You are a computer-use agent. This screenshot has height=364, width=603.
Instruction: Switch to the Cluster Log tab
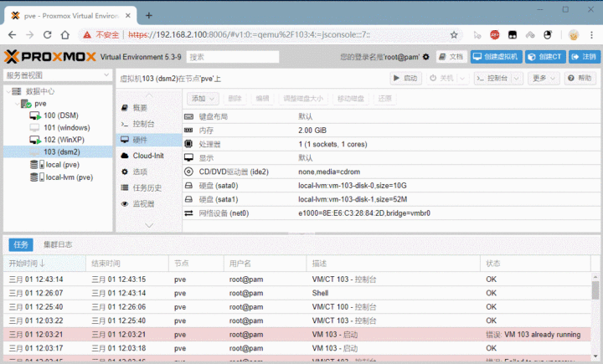point(58,244)
